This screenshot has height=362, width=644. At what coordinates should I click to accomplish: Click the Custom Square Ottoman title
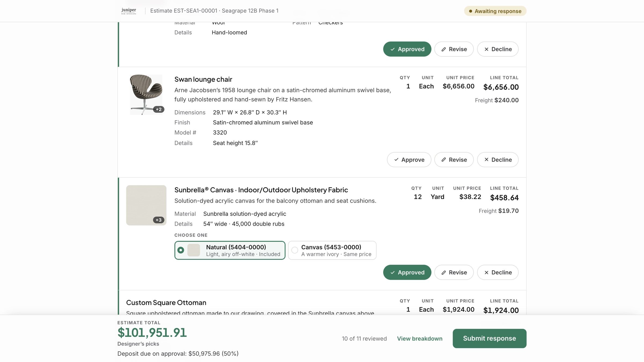[x=166, y=303]
